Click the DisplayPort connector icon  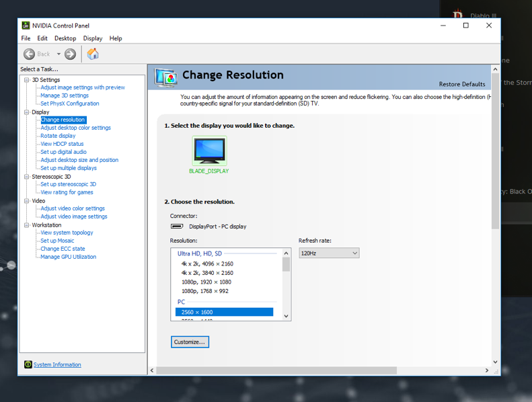[x=177, y=227]
